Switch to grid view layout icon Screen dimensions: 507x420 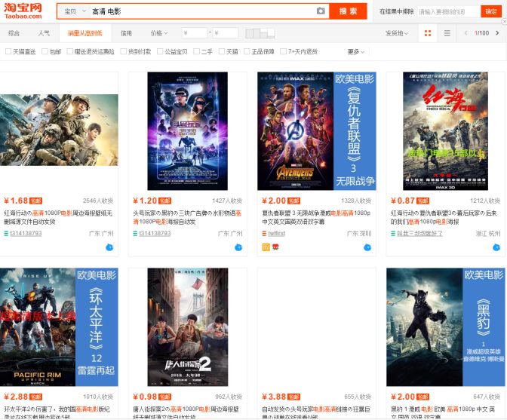coord(428,33)
